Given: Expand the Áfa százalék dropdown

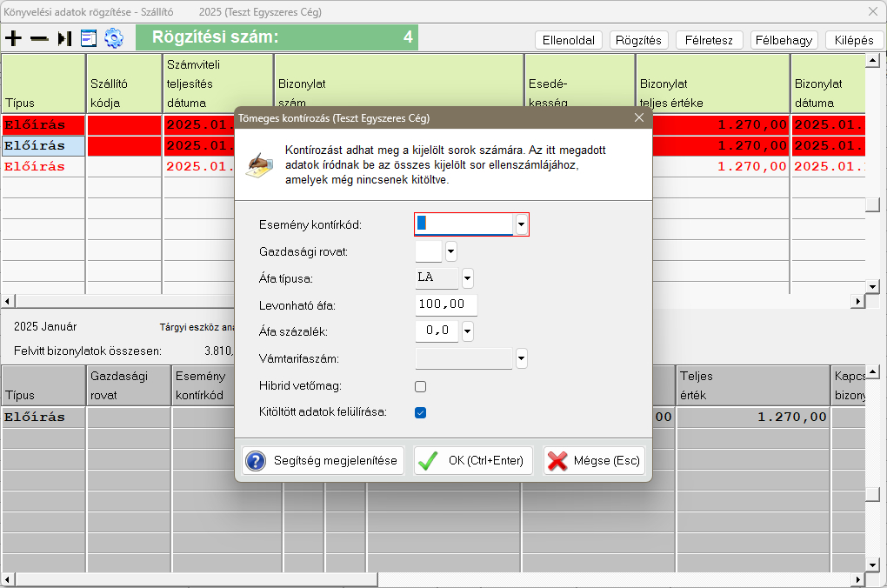Looking at the screenshot, I should click(468, 331).
